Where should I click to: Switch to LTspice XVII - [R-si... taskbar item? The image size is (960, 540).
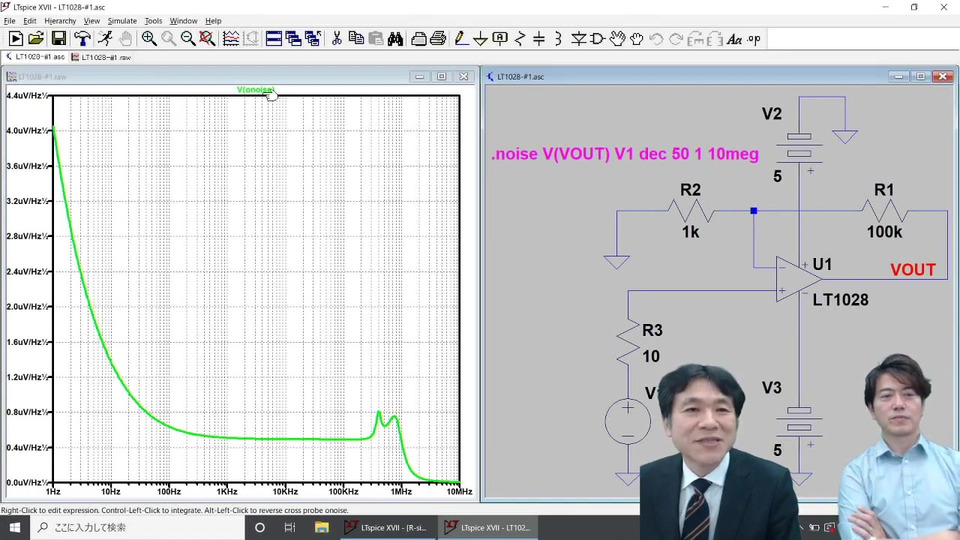[x=388, y=527]
